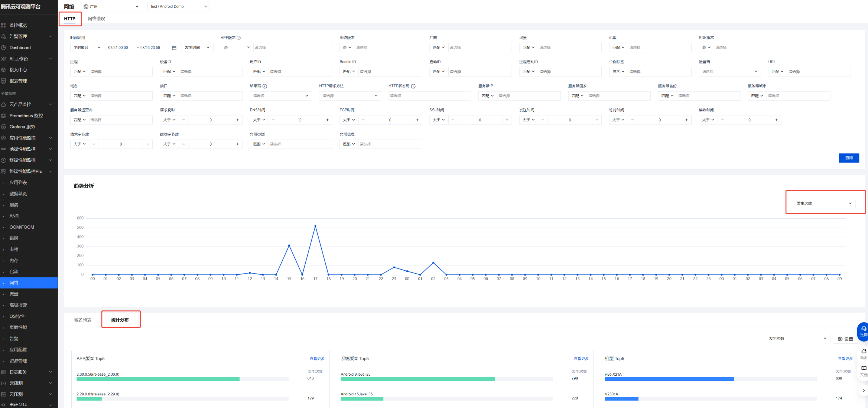This screenshot has height=408, width=868.
Task: Click the blue 查询 button
Action: point(848,158)
